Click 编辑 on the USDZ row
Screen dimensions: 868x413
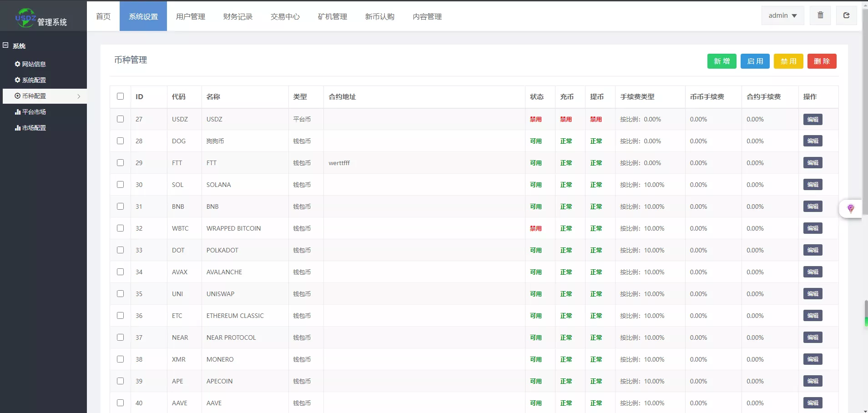812,119
